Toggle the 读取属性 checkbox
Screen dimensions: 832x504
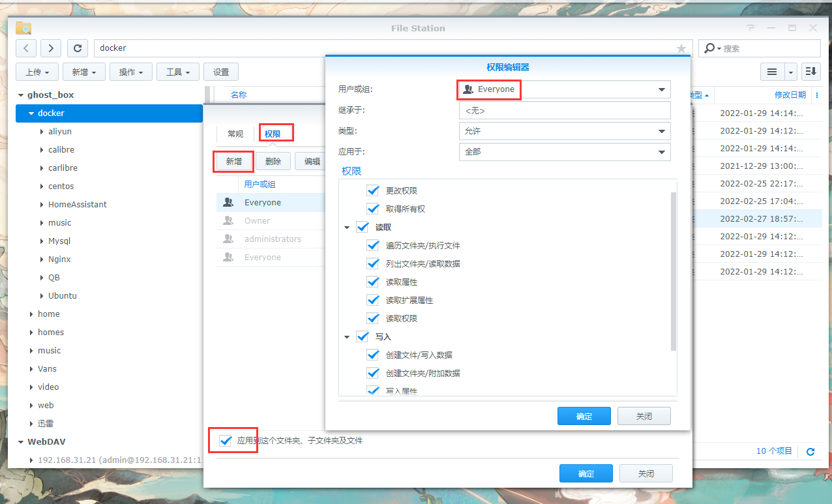[373, 282]
